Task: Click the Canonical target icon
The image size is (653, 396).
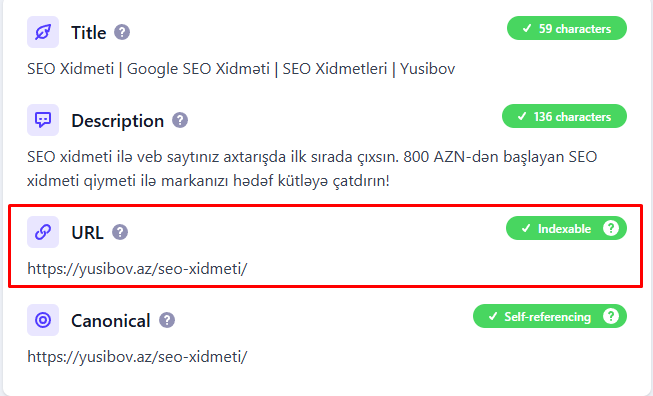Action: [43, 320]
